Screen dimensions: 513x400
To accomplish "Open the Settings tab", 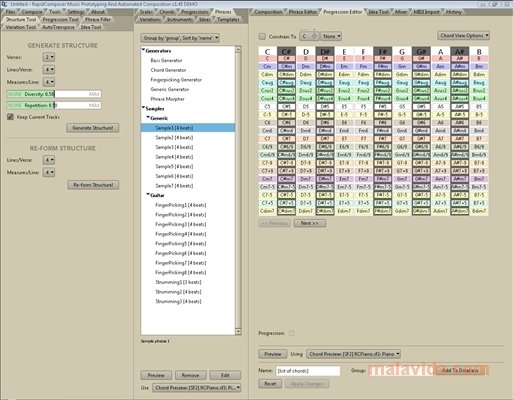I will click(x=76, y=12).
